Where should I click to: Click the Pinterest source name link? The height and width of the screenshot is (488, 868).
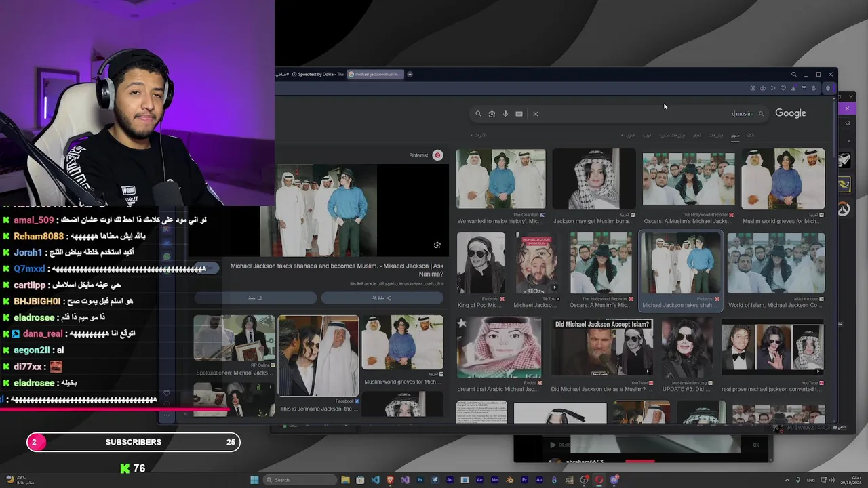coord(418,155)
